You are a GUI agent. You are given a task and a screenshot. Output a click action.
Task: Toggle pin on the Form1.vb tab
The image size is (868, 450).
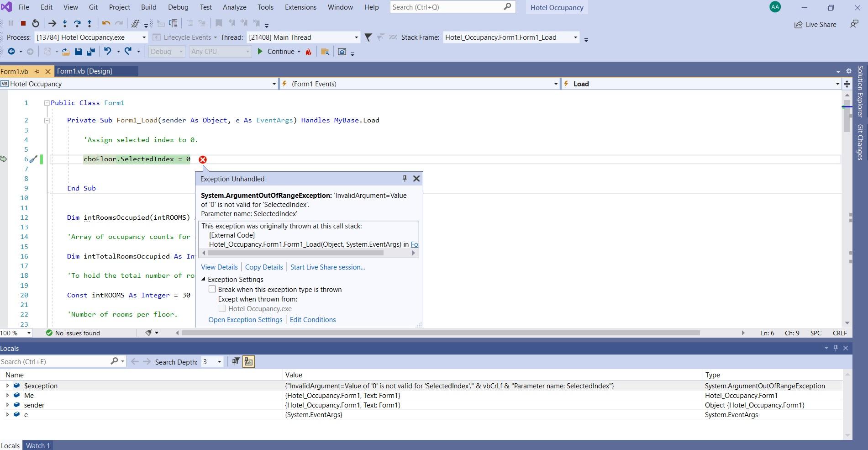coord(37,71)
